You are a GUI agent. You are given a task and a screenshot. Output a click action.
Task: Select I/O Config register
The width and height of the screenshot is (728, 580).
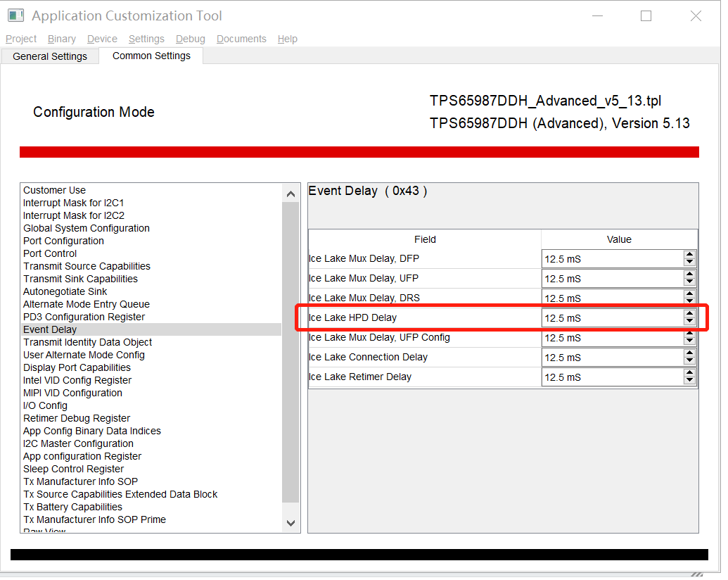click(x=45, y=405)
